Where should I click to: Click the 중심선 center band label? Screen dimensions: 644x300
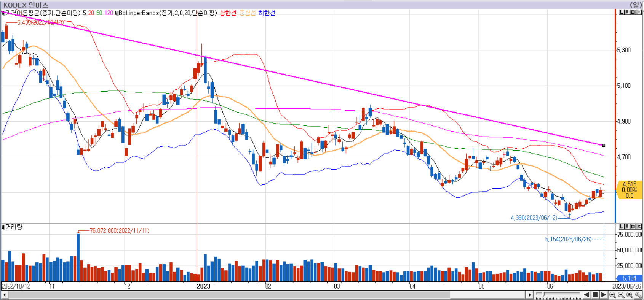pos(247,13)
